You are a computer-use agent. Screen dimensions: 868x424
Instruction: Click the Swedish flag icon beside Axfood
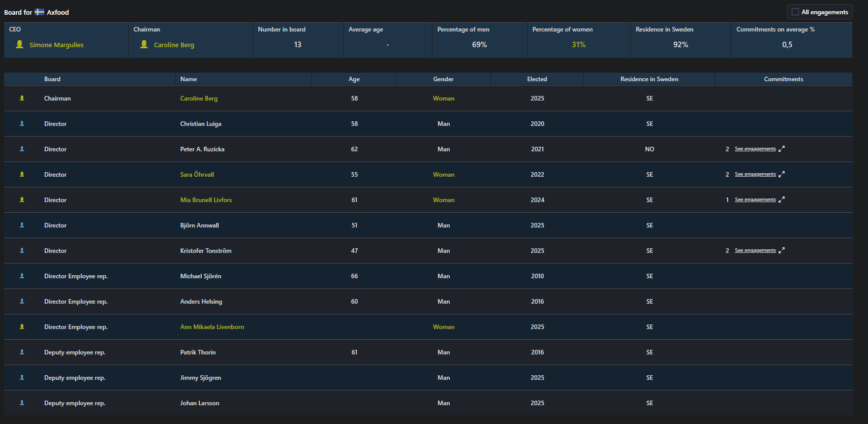coord(39,12)
